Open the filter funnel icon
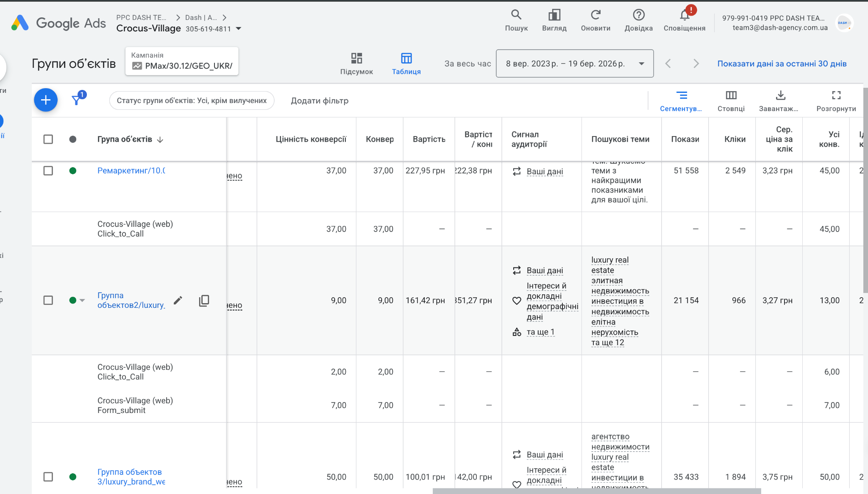868x494 pixels. coord(77,100)
